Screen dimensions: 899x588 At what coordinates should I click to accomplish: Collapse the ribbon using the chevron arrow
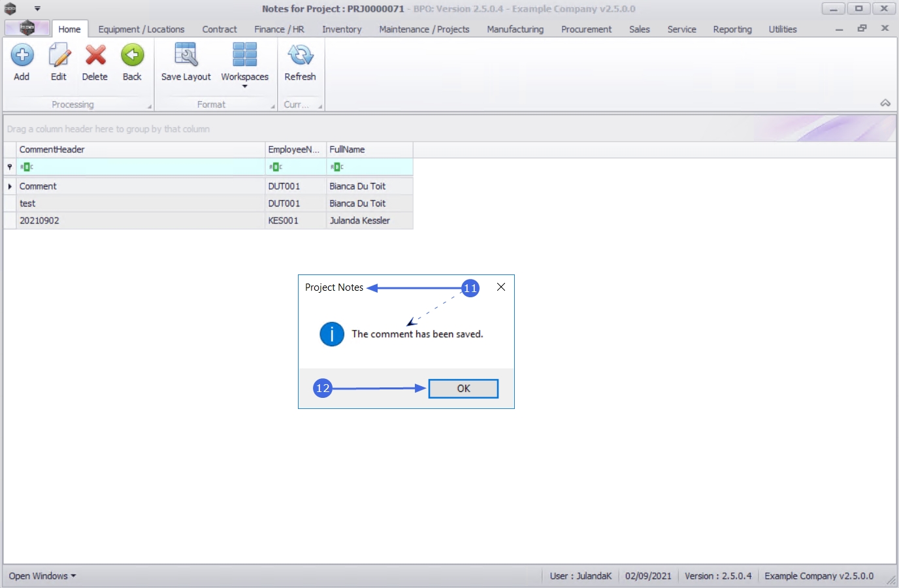click(885, 103)
